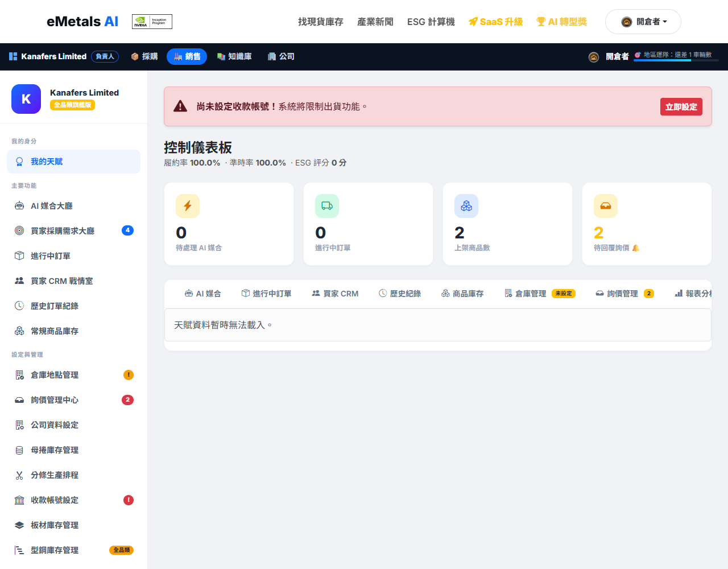Click the eMetals AI logo
The height and width of the screenshot is (569, 728).
pyautogui.click(x=82, y=22)
